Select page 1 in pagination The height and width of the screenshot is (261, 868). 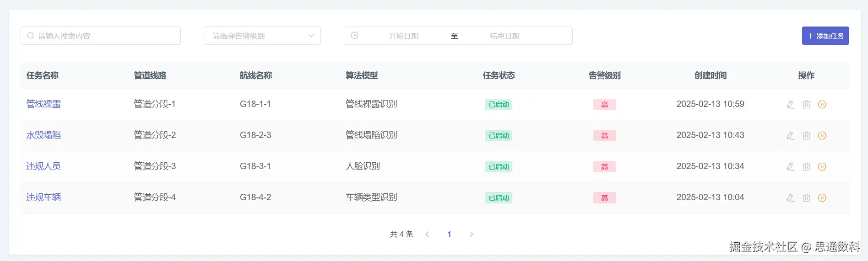point(449,234)
